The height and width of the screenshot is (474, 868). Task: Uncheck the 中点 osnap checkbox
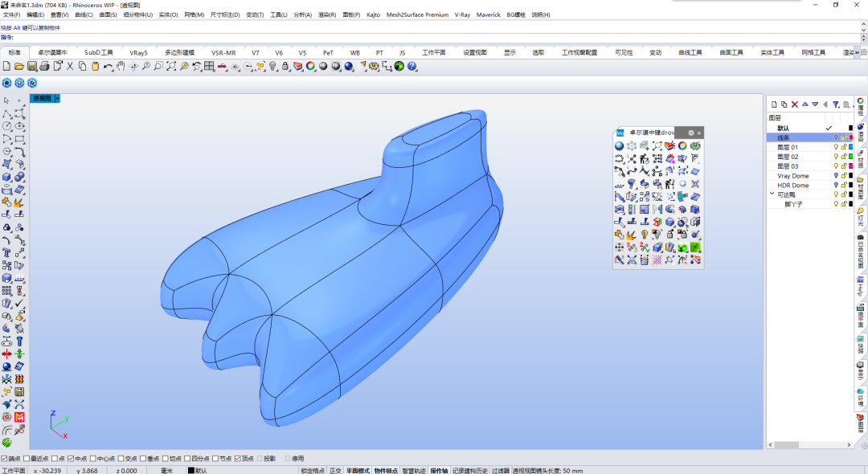pos(70,459)
